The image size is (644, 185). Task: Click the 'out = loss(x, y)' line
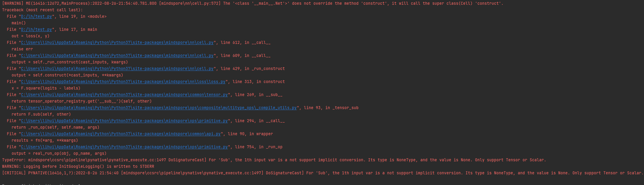(x=30, y=36)
